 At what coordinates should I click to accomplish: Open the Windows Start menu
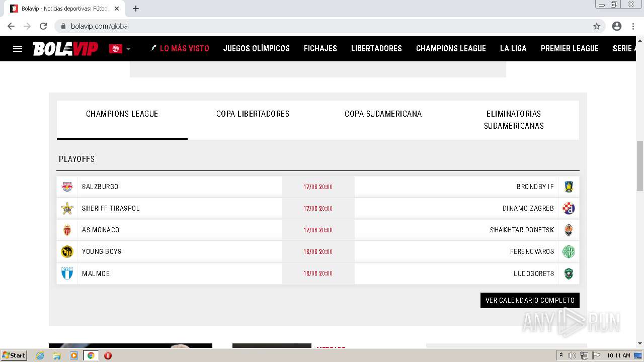(x=14, y=355)
